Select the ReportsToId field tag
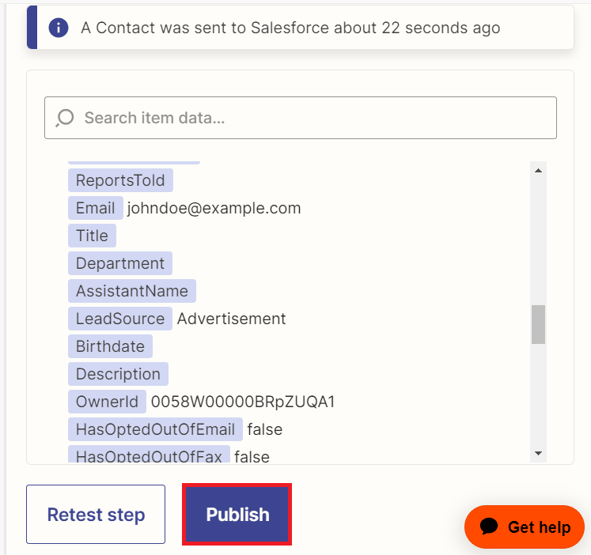591x555 pixels. point(120,180)
